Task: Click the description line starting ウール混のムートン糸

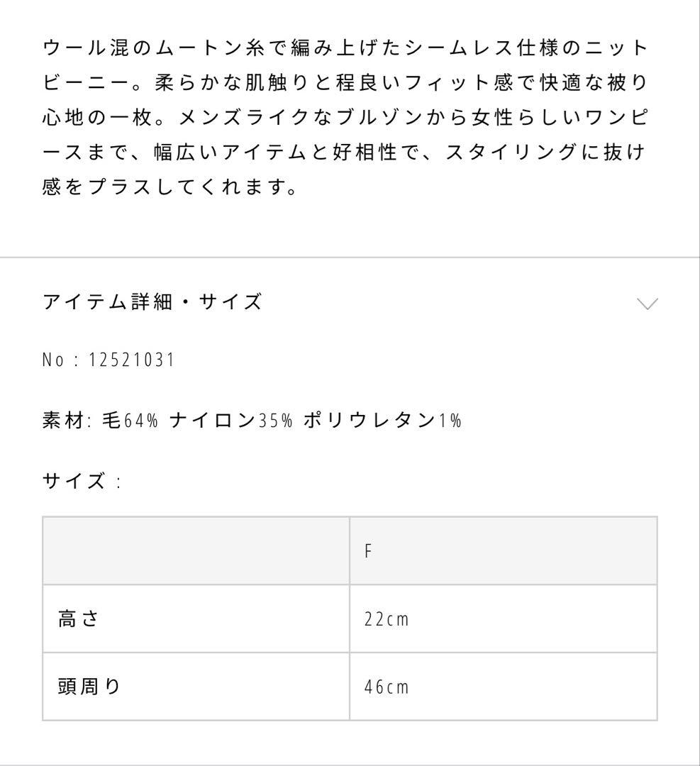Action: pyautogui.click(x=345, y=48)
